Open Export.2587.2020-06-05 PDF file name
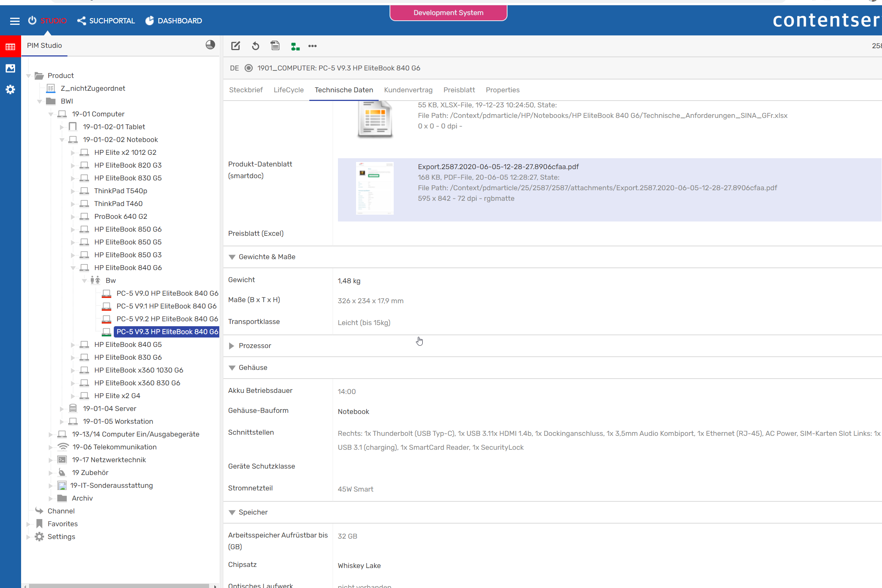Viewport: 882px width, 588px height. coord(498,166)
